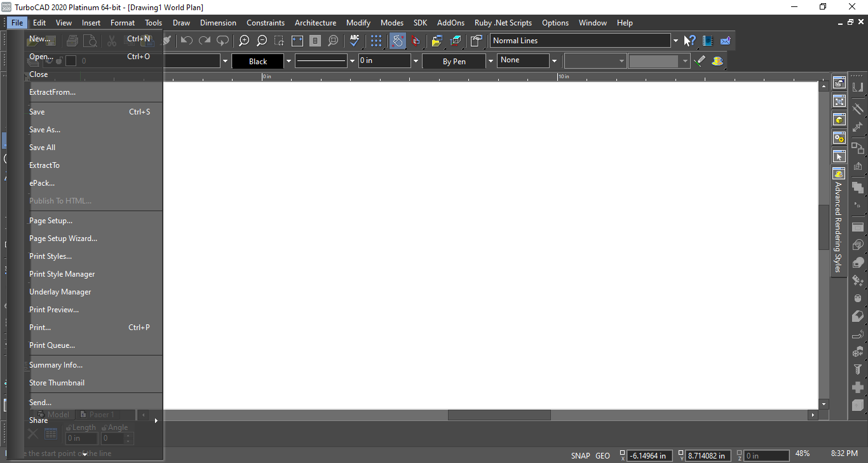The width and height of the screenshot is (868, 463).
Task: Open the By Pen dropdown arrow
Action: click(491, 62)
